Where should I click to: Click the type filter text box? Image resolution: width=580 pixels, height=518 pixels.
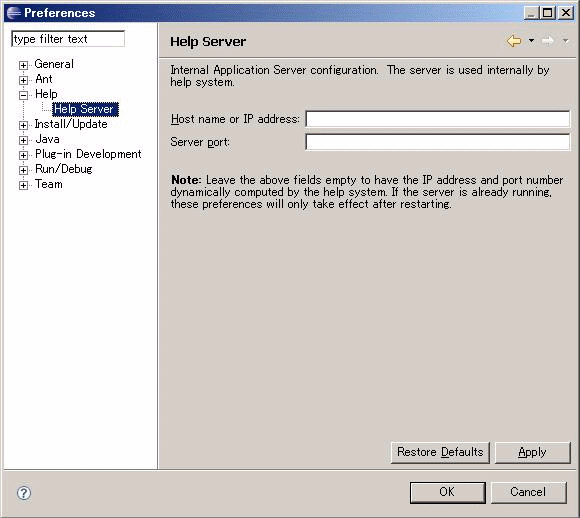click(x=68, y=39)
